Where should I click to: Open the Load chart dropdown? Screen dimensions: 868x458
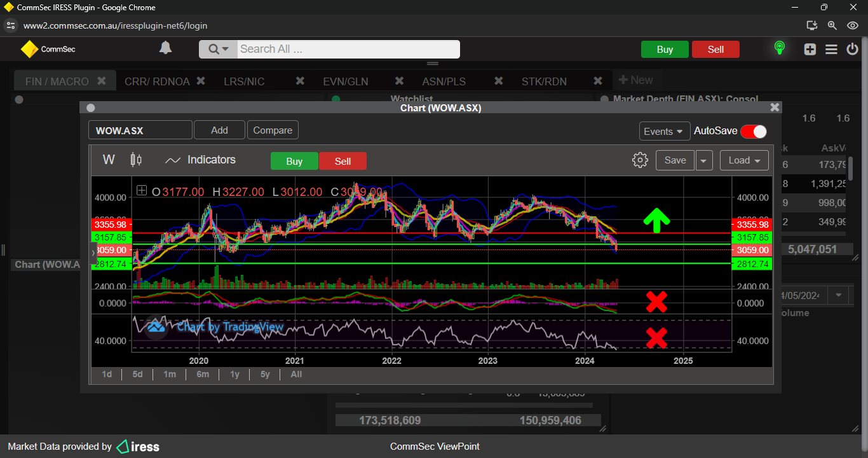coord(744,160)
